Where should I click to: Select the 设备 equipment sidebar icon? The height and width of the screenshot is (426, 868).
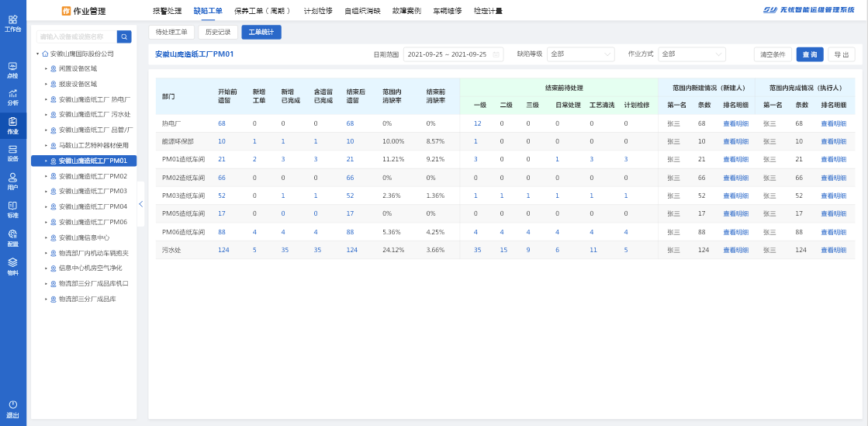coord(12,153)
